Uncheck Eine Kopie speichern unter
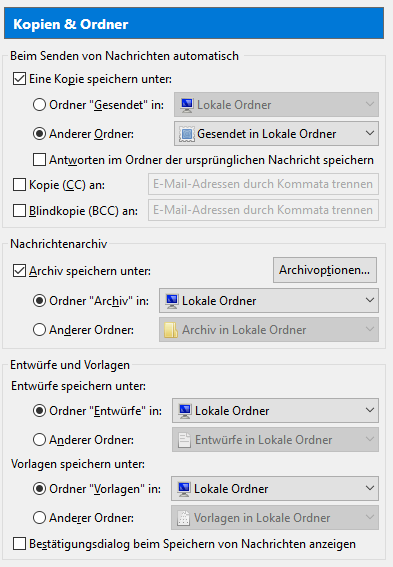The height and width of the screenshot is (567, 393). 20,79
